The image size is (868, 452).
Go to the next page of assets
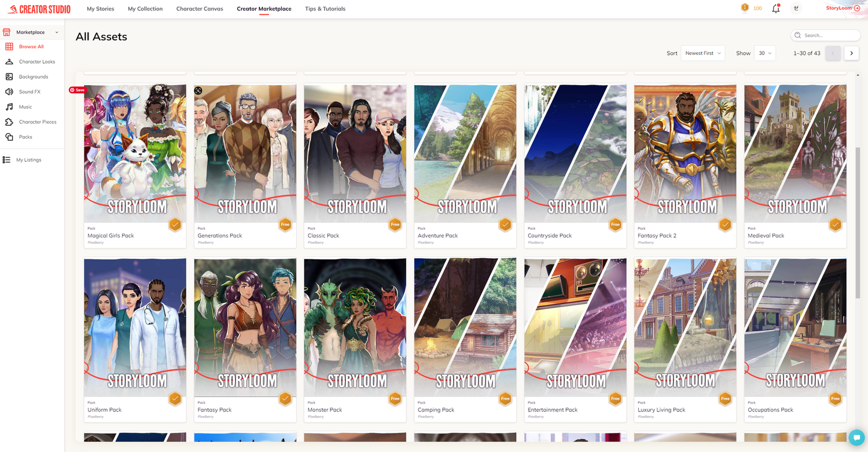pos(851,53)
